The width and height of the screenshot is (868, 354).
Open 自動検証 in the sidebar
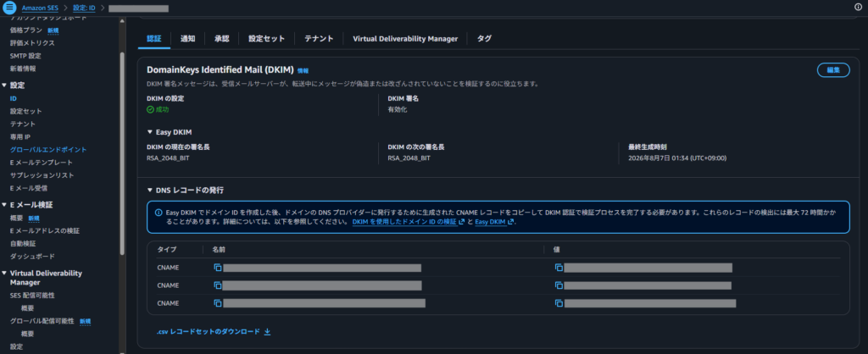point(23,243)
